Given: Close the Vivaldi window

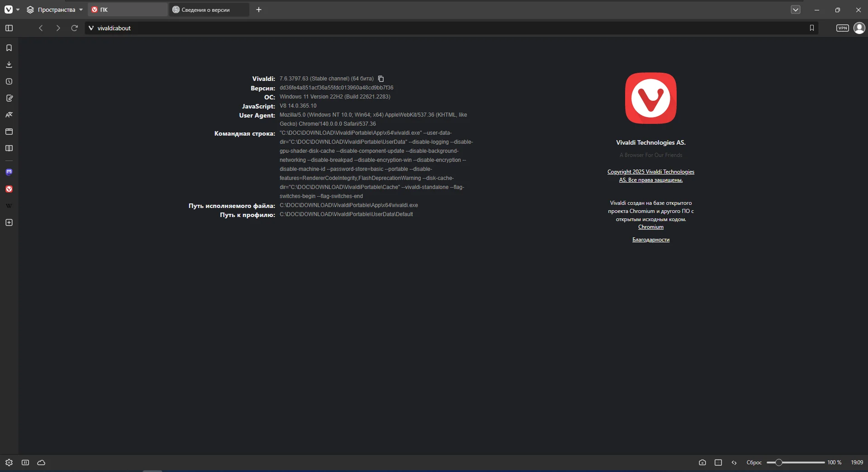Looking at the screenshot, I should coord(858,9).
